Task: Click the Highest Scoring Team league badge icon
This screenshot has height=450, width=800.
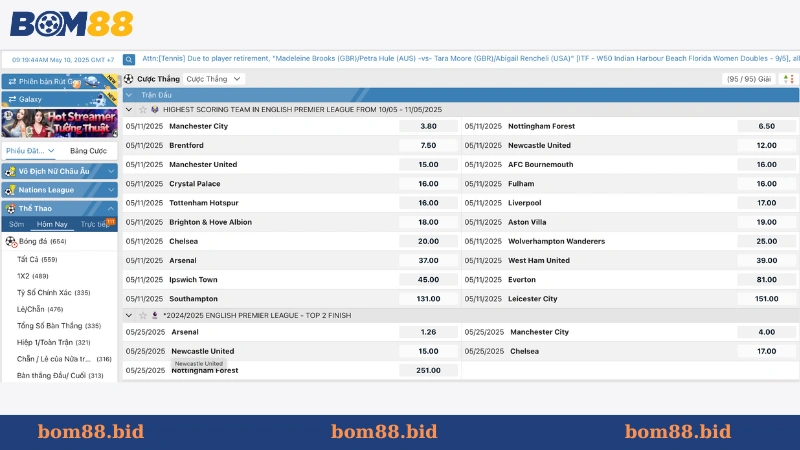Action: coord(155,110)
